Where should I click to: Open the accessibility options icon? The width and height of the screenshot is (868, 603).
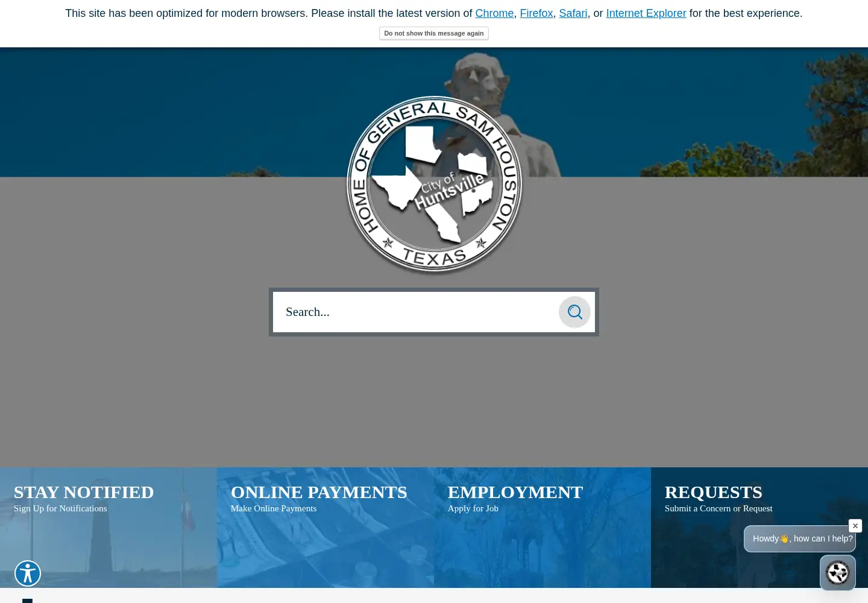click(x=28, y=573)
